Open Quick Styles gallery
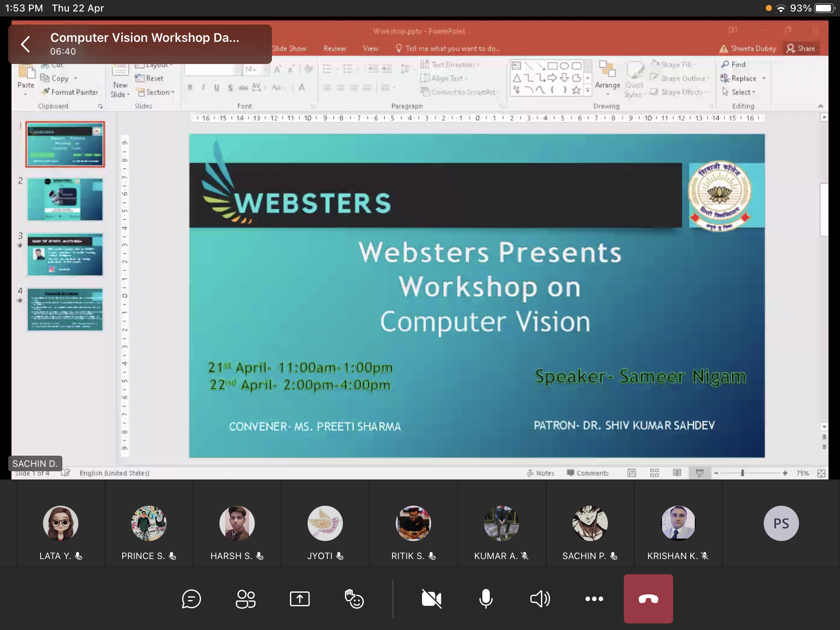Viewport: 840px width, 630px height. (x=635, y=80)
